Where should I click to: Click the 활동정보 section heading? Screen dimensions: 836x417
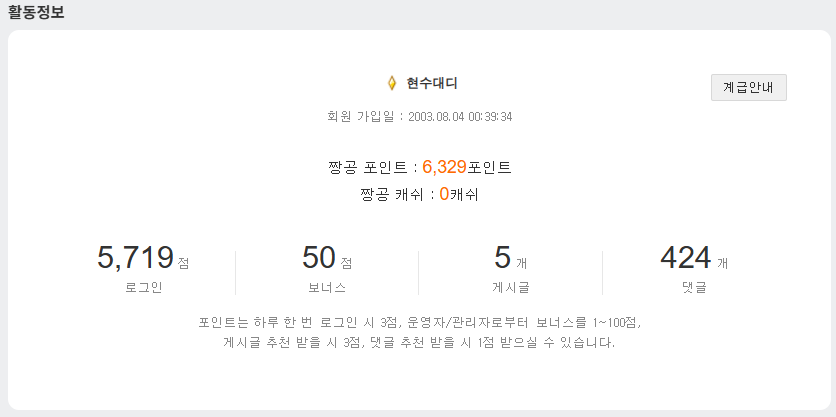pos(36,13)
